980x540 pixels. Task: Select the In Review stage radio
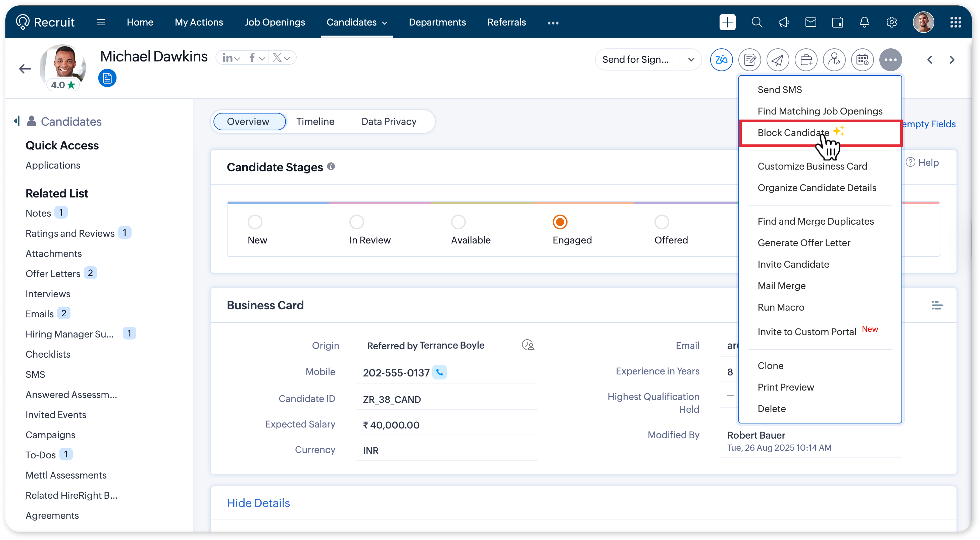(x=356, y=222)
